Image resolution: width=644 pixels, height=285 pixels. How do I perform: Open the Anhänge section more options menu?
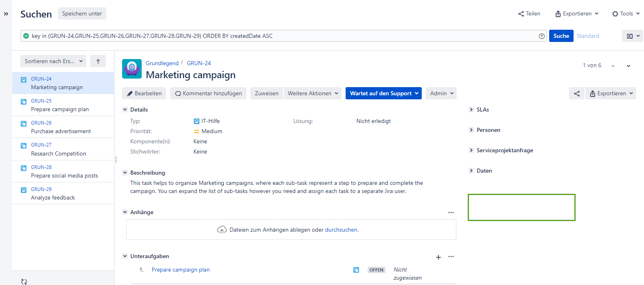451,213
